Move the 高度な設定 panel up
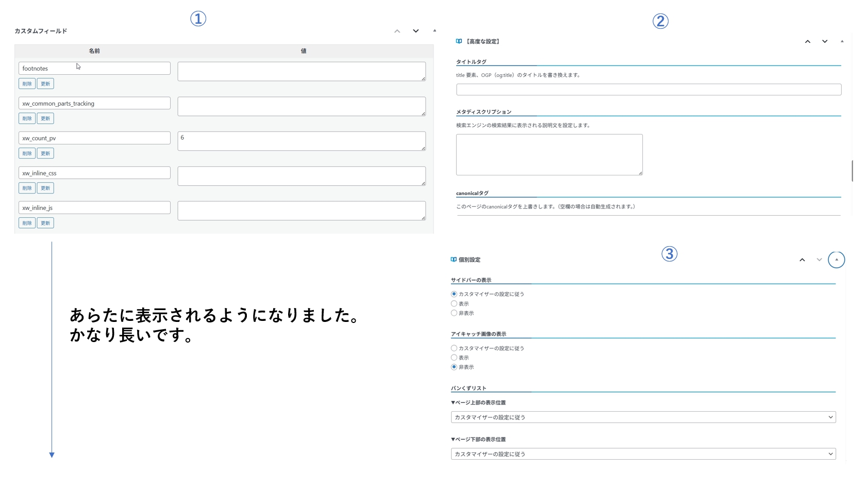Image resolution: width=868 pixels, height=486 pixels. (x=807, y=42)
